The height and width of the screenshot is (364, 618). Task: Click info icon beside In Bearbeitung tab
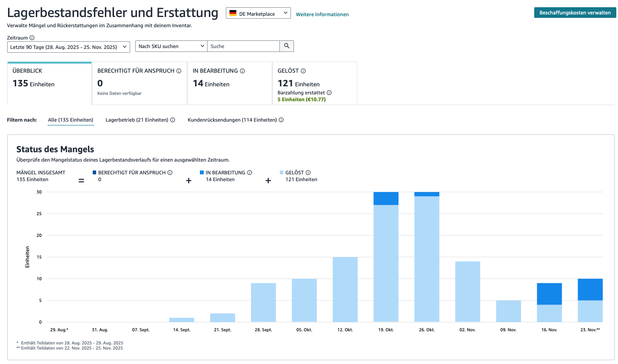(x=242, y=71)
